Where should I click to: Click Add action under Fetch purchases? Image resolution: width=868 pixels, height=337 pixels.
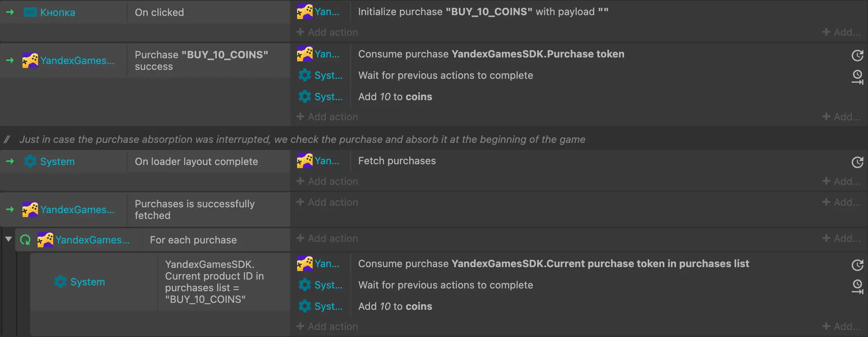tap(327, 181)
